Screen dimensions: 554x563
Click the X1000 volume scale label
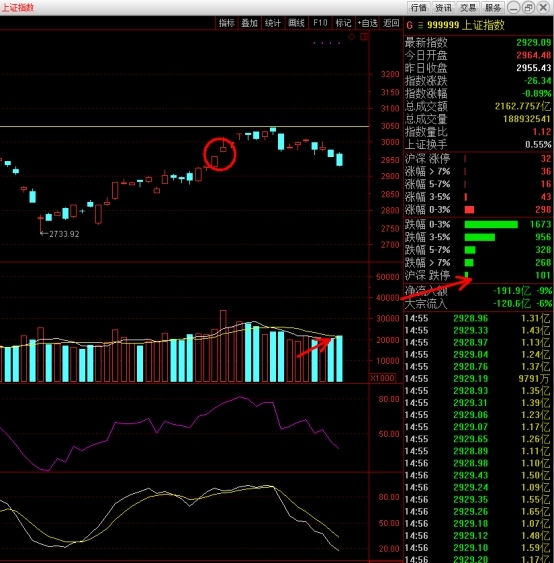(x=382, y=378)
